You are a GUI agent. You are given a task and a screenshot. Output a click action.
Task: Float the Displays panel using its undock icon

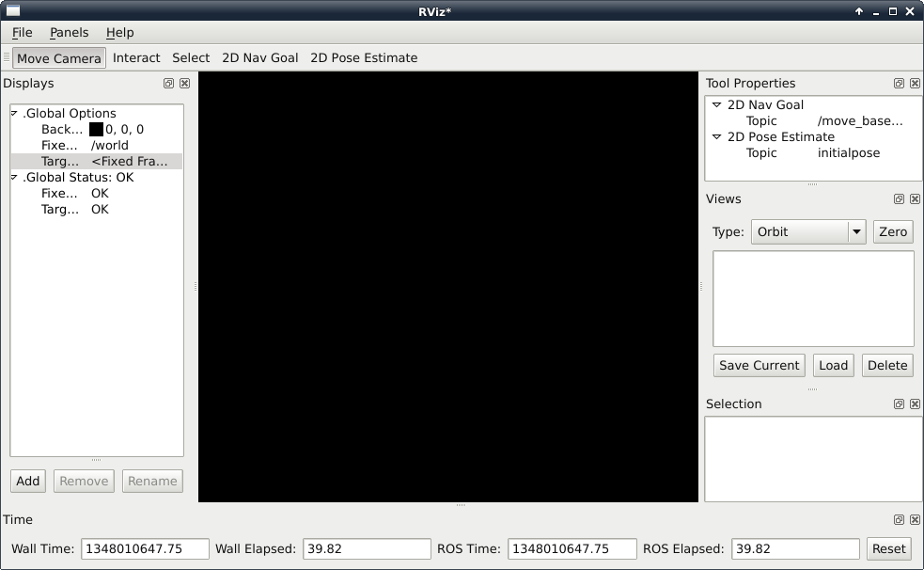pos(168,84)
